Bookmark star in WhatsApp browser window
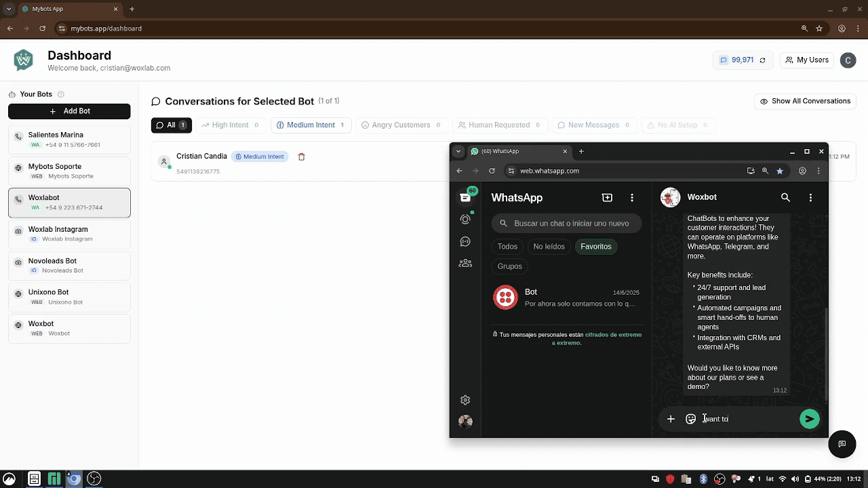Image resolution: width=868 pixels, height=488 pixels. 780,171
